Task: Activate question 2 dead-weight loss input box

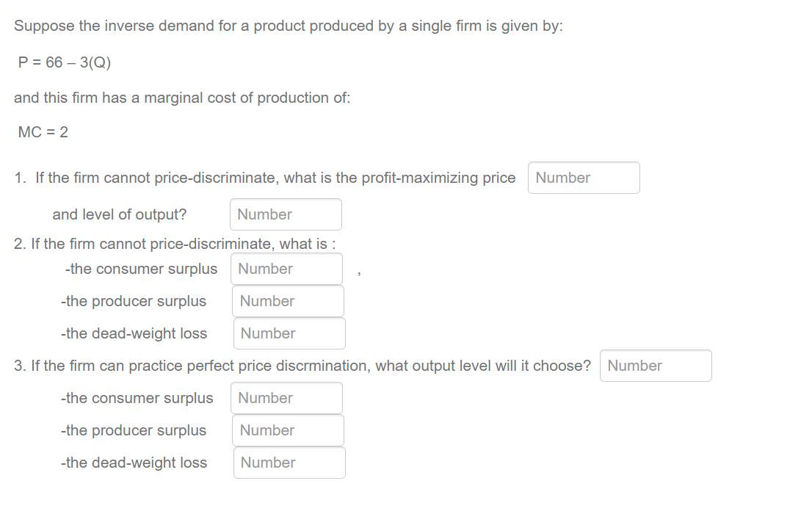Action: coord(289,333)
